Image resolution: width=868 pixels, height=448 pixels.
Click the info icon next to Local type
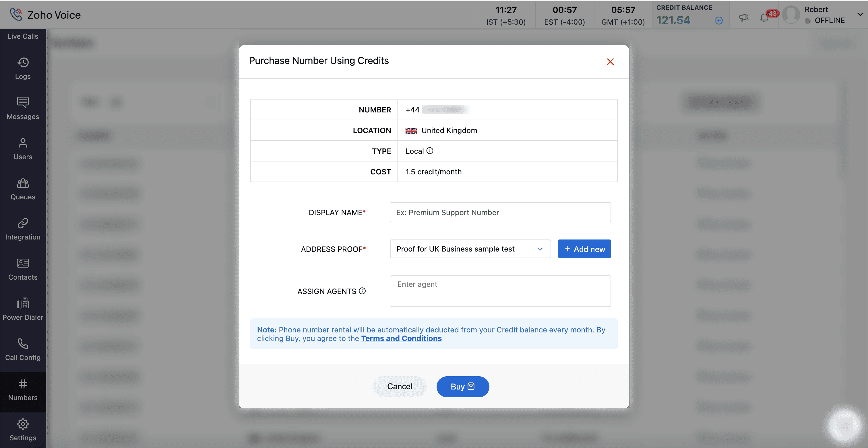pyautogui.click(x=430, y=151)
